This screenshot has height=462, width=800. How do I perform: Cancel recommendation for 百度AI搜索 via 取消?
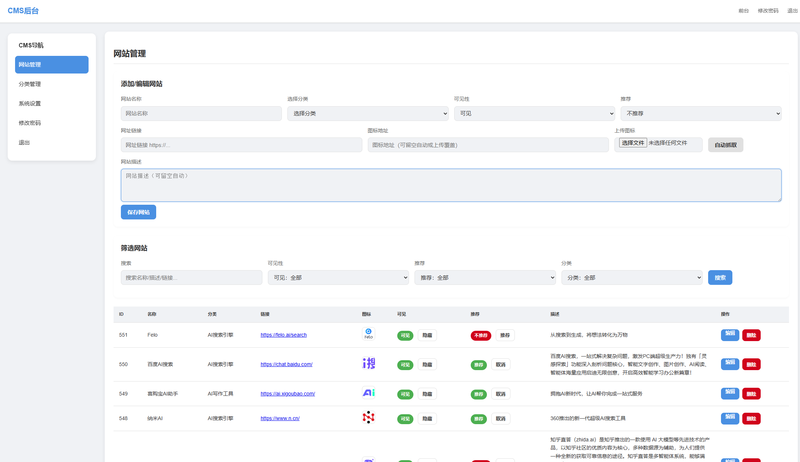point(501,365)
